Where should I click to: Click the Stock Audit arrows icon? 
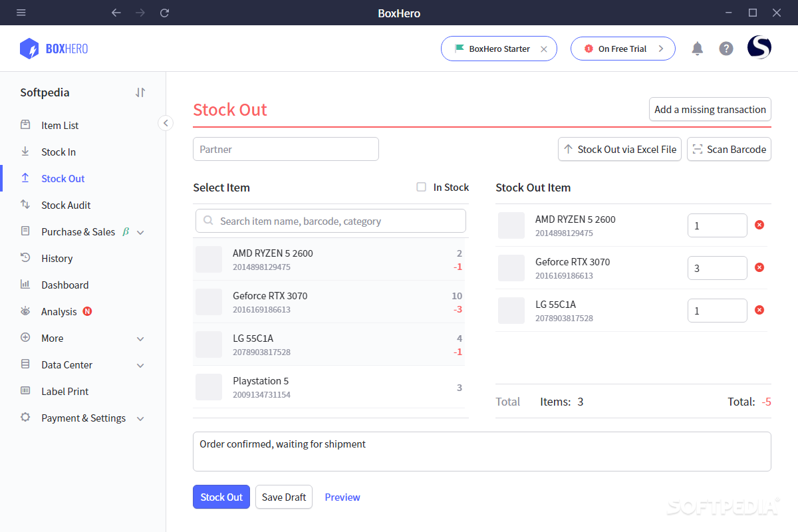click(25, 204)
